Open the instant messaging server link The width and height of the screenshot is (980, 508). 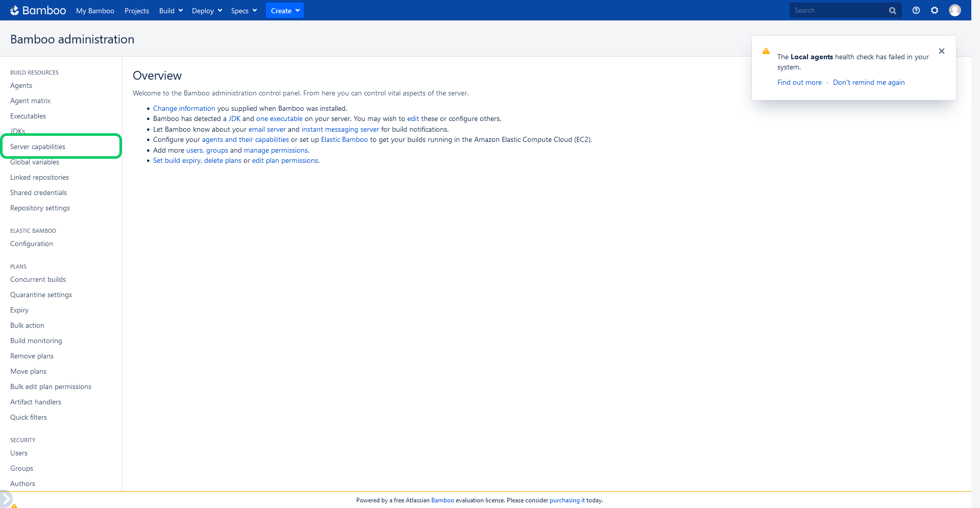340,129
